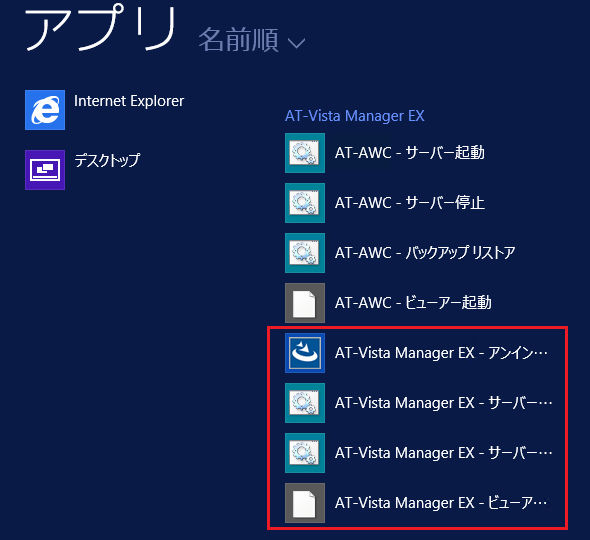Click the AT-AWC - ビューアー起動 document icon

pos(305,303)
